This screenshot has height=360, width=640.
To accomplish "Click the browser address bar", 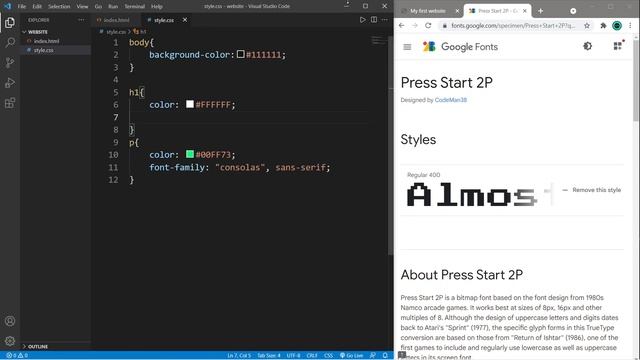I will (x=513, y=26).
